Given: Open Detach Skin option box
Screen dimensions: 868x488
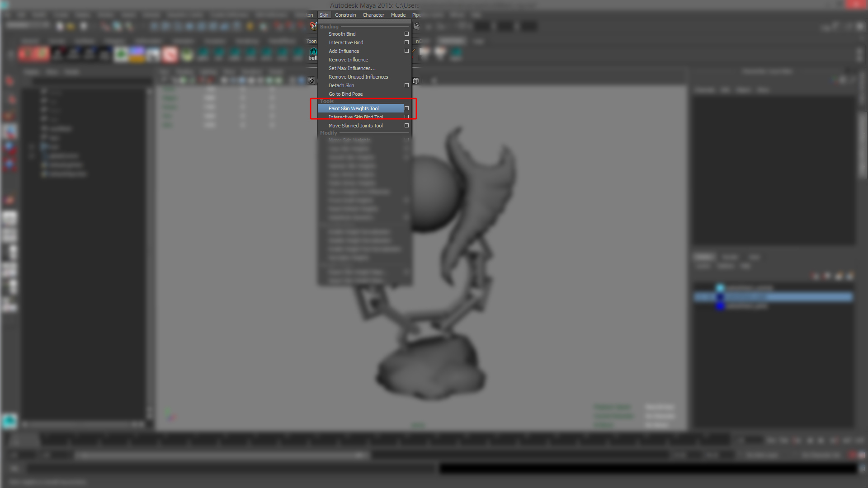Looking at the screenshot, I should pos(406,85).
